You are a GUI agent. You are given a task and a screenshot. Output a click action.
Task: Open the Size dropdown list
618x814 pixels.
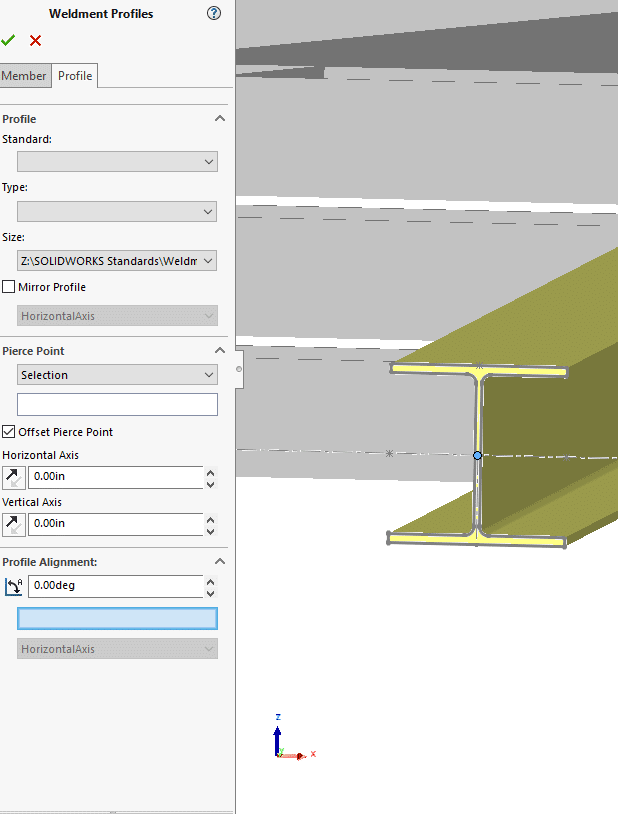(117, 261)
